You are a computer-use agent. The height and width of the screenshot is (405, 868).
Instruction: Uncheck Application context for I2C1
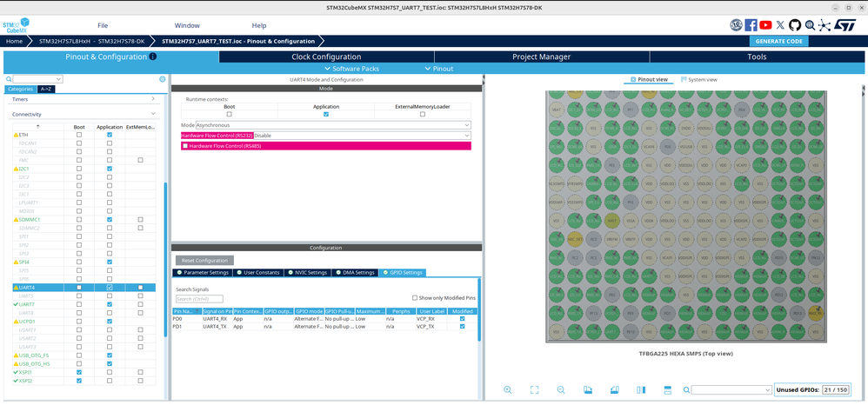click(110, 169)
